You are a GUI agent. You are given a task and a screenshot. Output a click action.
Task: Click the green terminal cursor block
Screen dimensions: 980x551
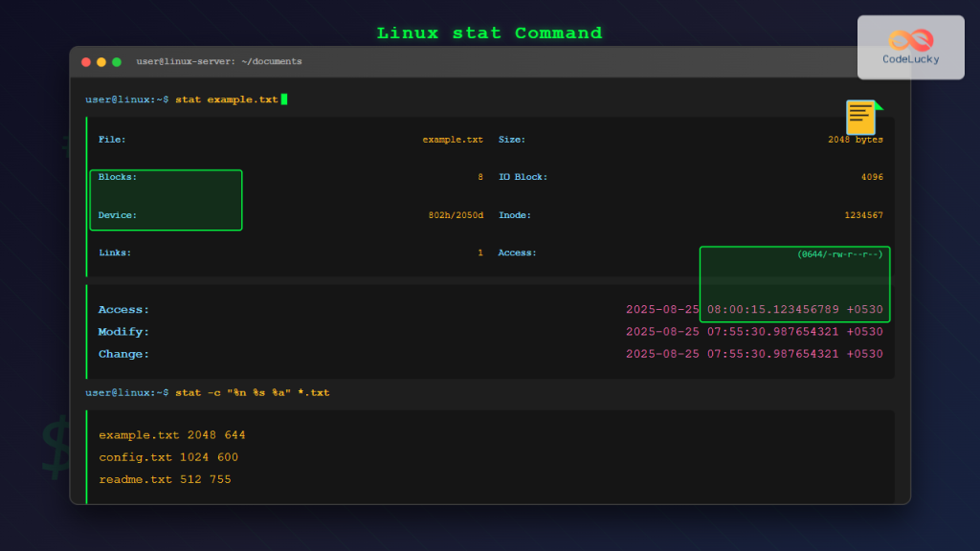(284, 99)
